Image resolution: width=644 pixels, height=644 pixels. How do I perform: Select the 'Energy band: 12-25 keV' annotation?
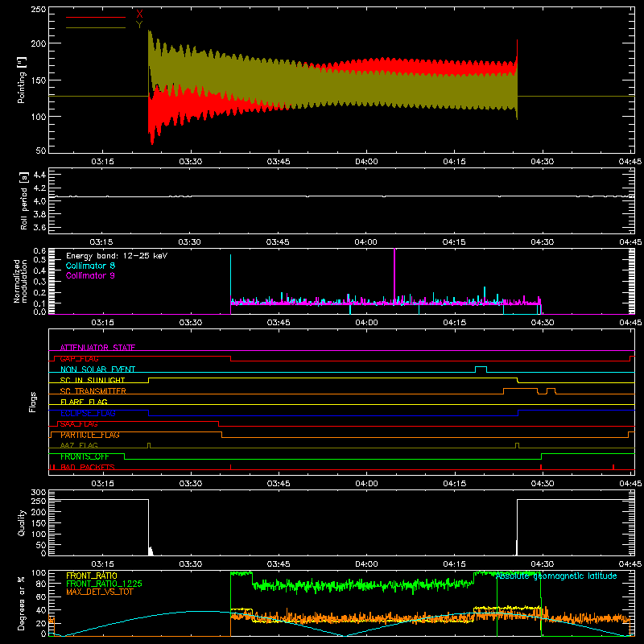117,256
